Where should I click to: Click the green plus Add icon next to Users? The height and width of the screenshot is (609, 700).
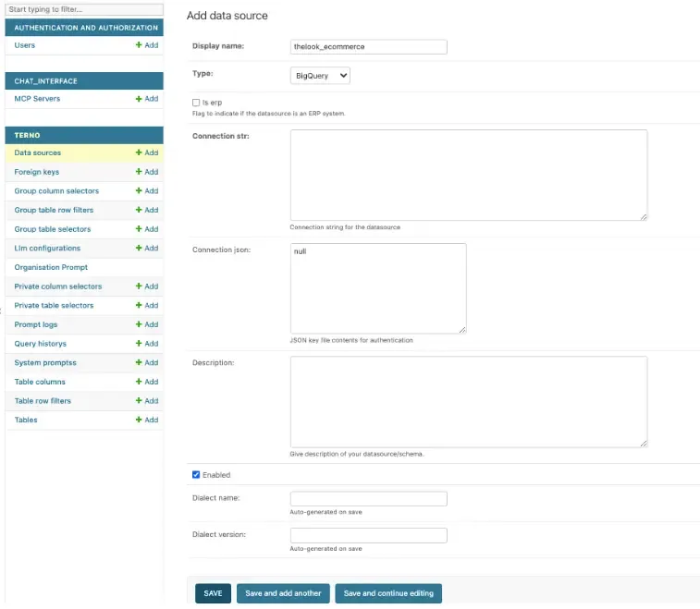(x=140, y=45)
